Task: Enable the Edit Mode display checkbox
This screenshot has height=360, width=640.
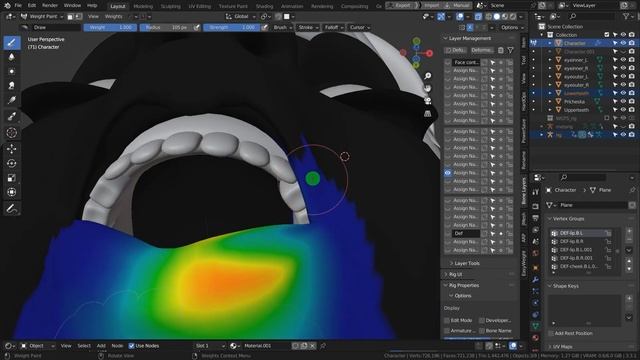Action: tap(447, 320)
